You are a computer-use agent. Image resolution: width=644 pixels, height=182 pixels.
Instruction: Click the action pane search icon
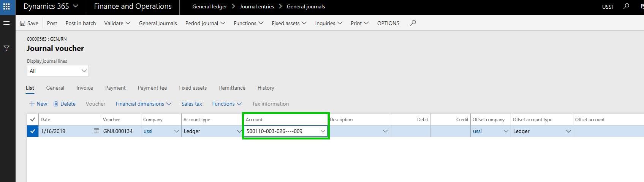[x=413, y=23]
